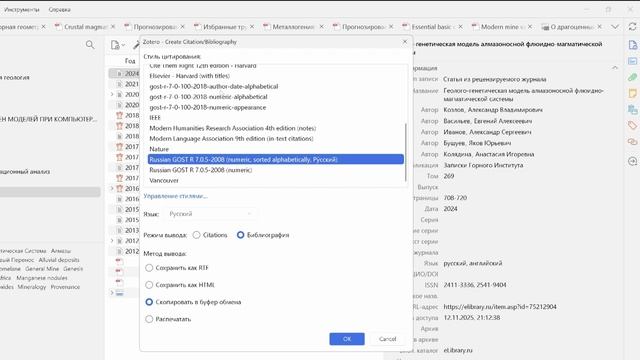Close the Essential basic tab

[x=460, y=27]
